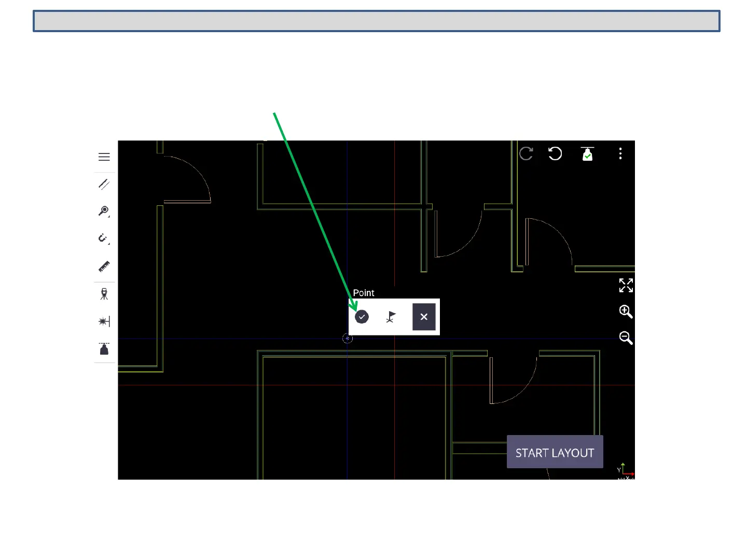Open the prism status icon with green check
The image size is (747, 560).
tap(587, 154)
